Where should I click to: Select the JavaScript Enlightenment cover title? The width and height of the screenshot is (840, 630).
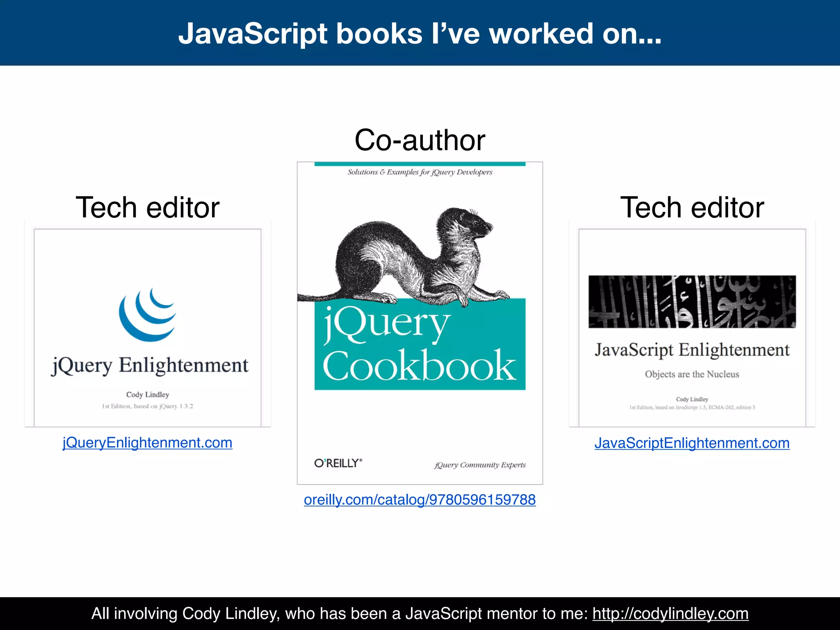click(x=692, y=350)
